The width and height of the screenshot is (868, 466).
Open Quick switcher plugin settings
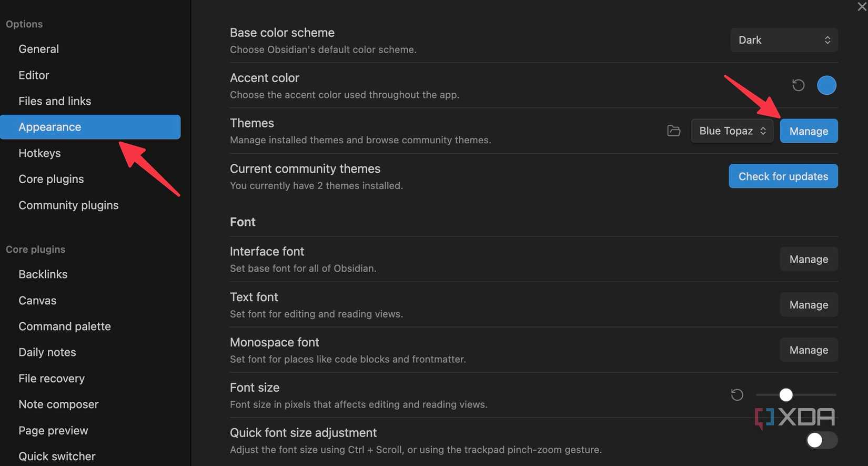57,457
